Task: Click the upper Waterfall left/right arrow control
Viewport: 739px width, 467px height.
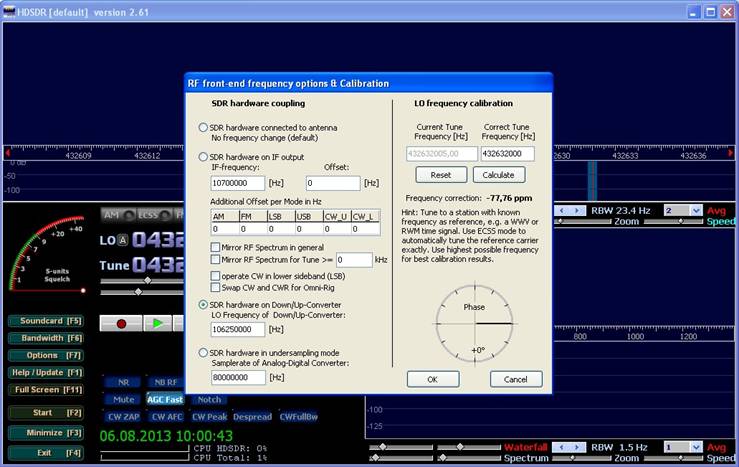Action: [569, 211]
